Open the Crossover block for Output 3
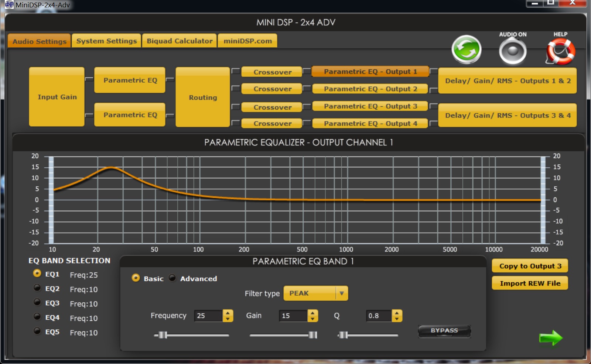The height and width of the screenshot is (364, 591). pyautogui.click(x=272, y=107)
